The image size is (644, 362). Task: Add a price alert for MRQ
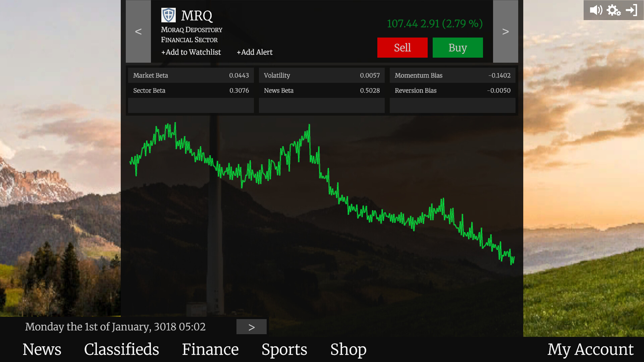255,52
